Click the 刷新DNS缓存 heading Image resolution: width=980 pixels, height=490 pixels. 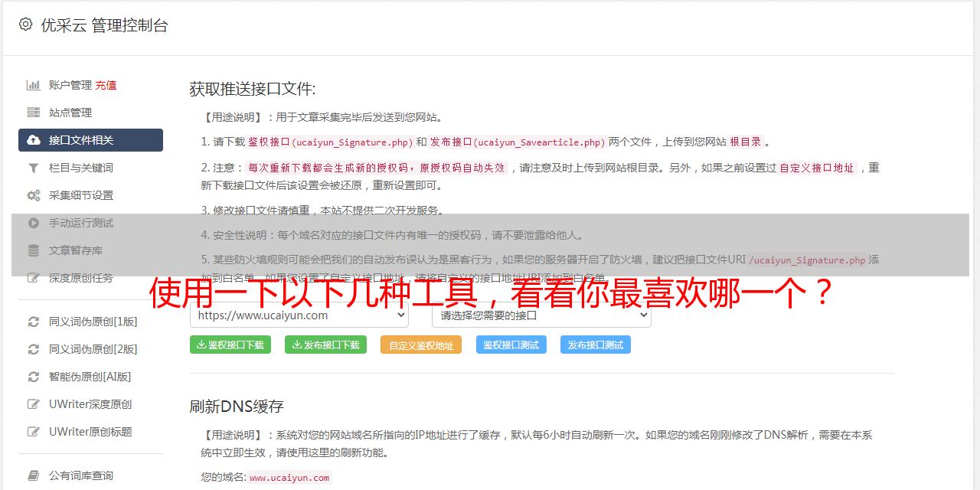pos(237,406)
